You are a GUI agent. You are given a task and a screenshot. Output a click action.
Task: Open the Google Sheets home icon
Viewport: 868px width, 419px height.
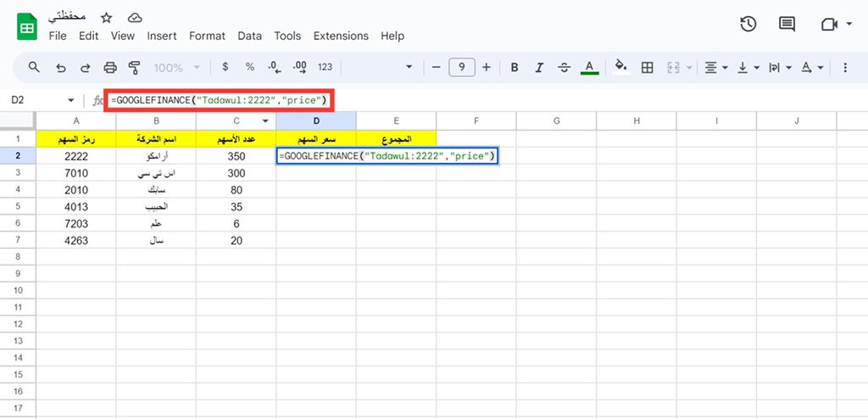[26, 26]
